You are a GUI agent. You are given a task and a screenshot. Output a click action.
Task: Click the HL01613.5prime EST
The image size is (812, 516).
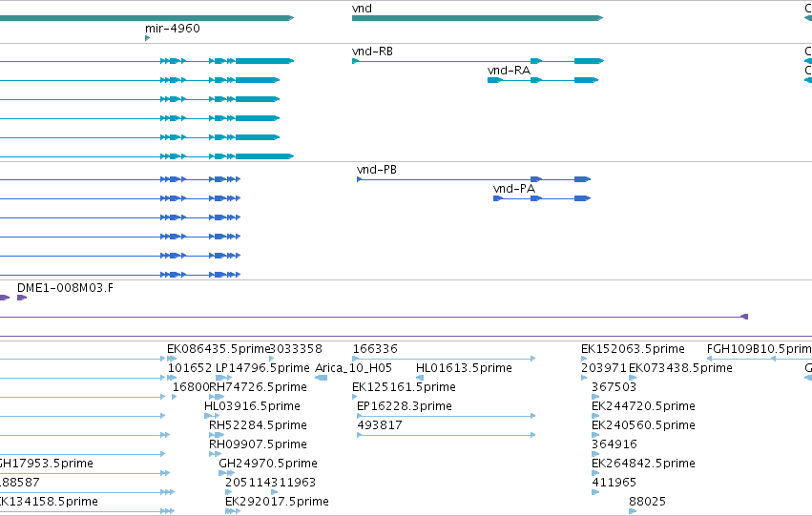pos(420,378)
